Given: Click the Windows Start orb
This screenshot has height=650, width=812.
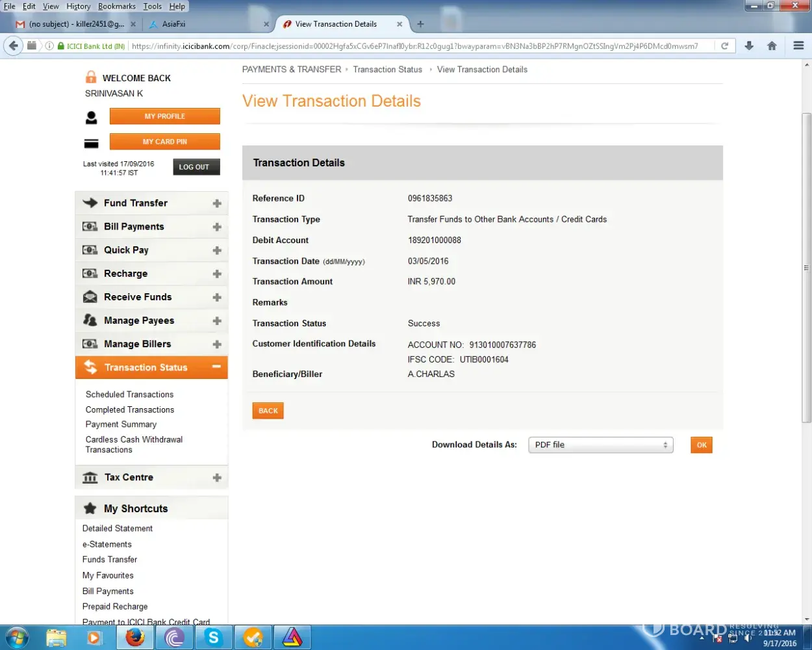Looking at the screenshot, I should (18, 638).
